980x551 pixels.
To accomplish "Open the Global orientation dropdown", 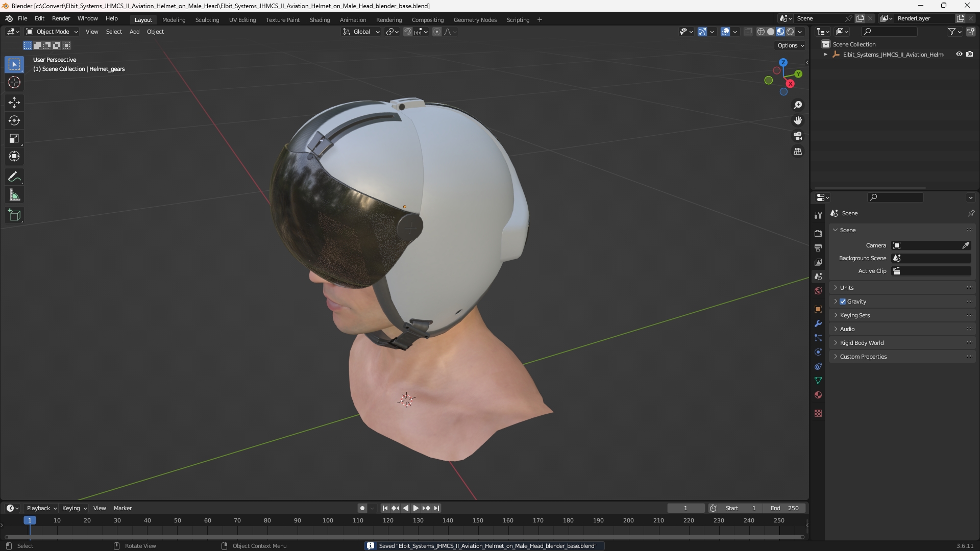I will [x=361, y=32].
